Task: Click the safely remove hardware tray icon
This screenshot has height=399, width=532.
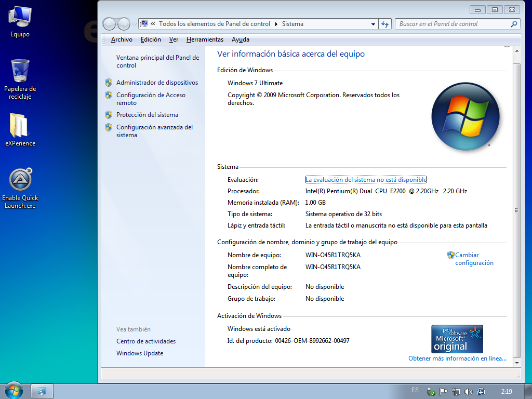Action: coord(431,392)
